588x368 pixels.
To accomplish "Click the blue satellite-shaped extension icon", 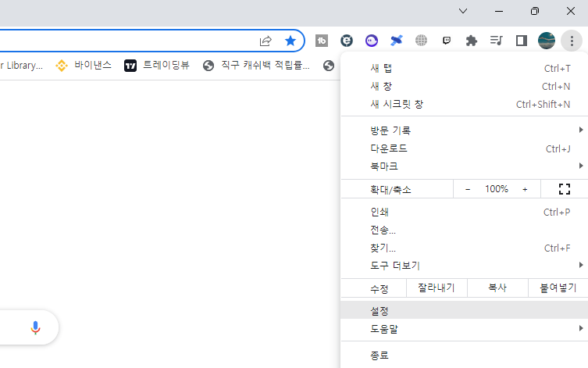I will click(397, 41).
